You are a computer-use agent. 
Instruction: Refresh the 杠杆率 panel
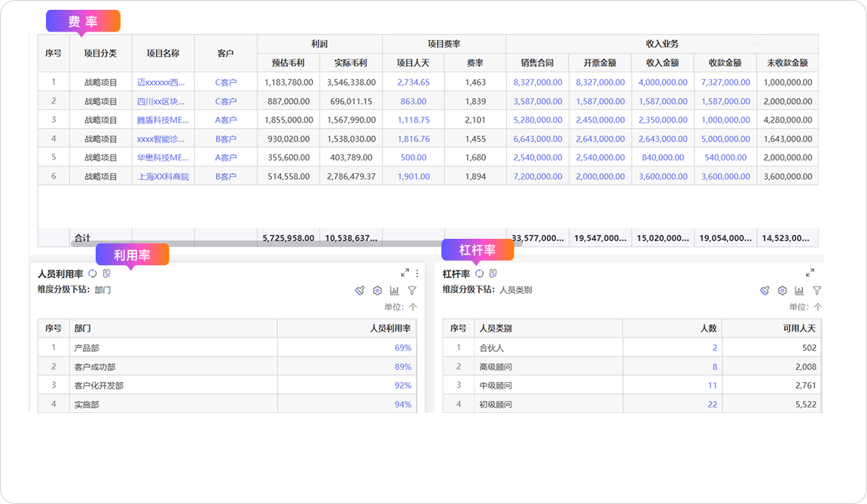[x=479, y=273]
